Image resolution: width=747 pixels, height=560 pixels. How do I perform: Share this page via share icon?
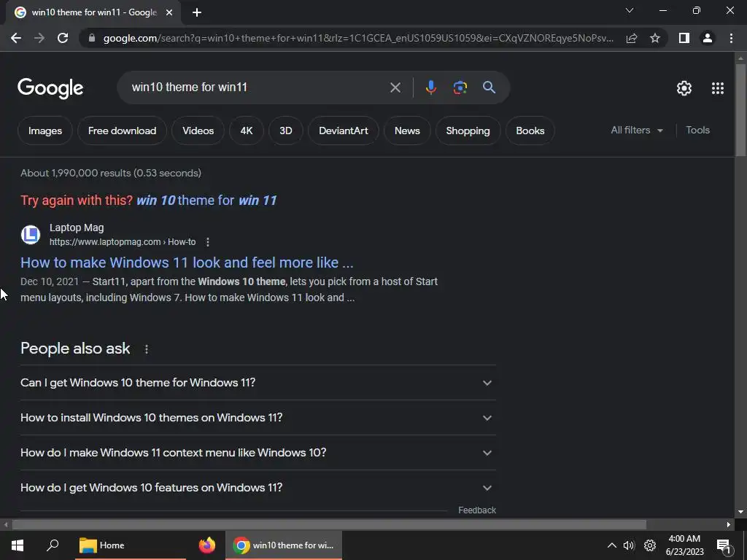tap(632, 38)
